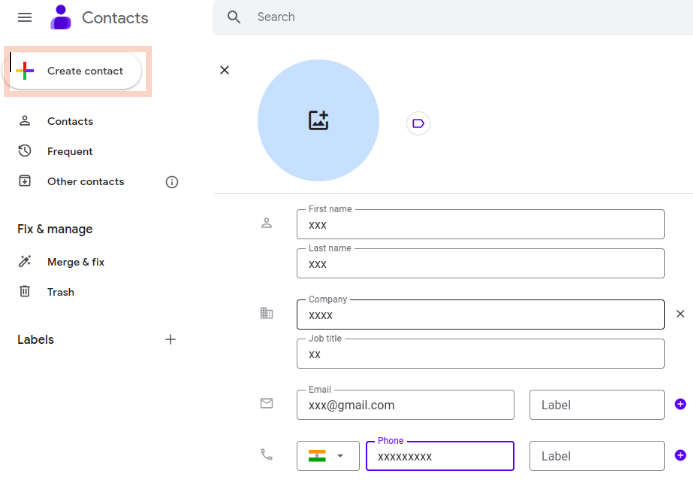Open the hamburger main menu
693x485 pixels.
pos(25,17)
